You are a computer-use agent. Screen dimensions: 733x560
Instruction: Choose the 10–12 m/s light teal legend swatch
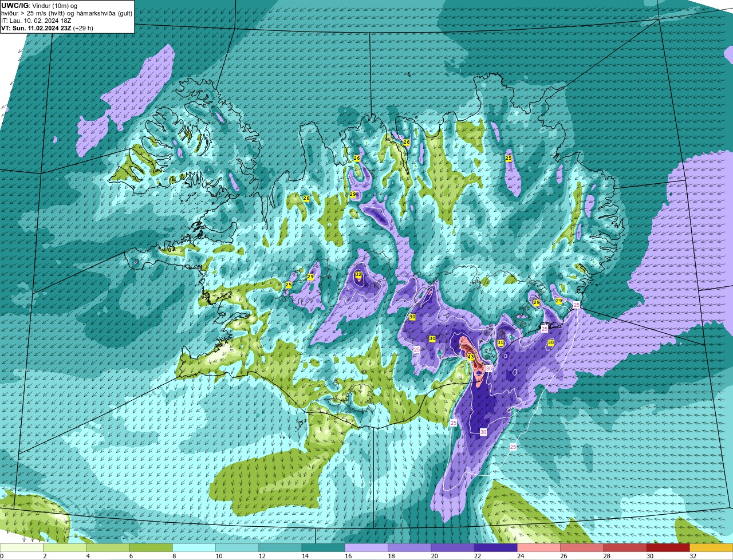click(237, 548)
